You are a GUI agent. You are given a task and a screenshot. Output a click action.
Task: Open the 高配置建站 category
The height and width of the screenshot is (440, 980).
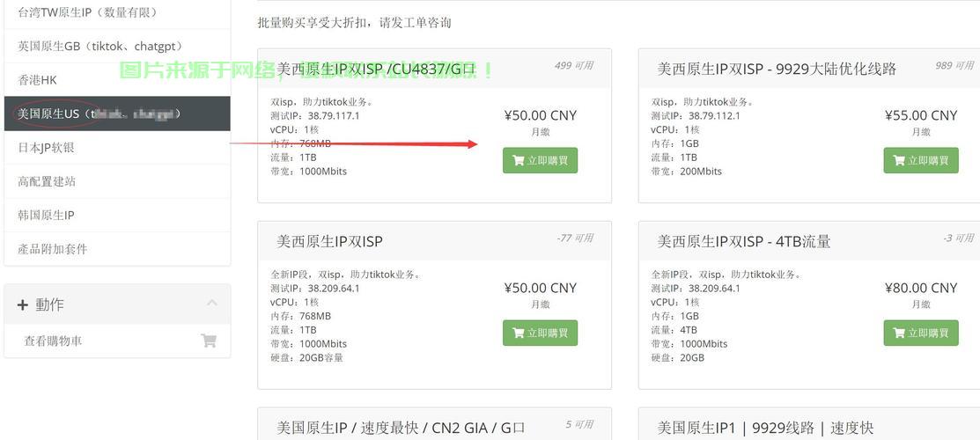point(117,181)
